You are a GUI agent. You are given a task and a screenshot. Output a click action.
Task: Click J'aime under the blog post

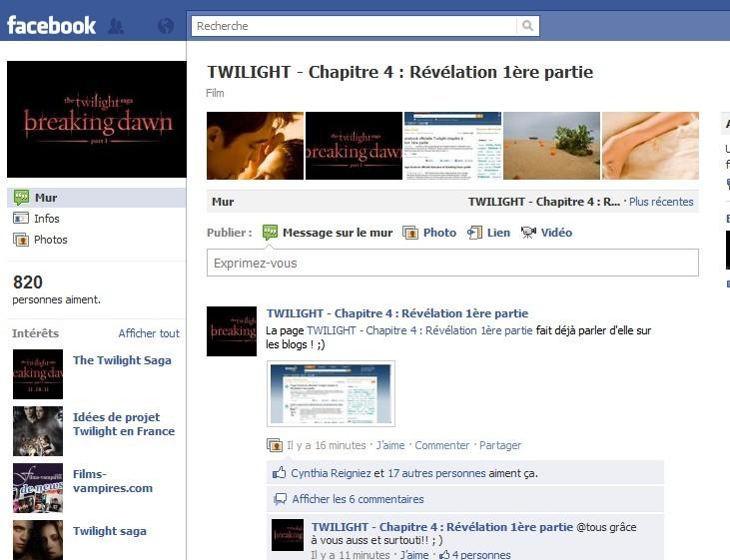(390, 445)
